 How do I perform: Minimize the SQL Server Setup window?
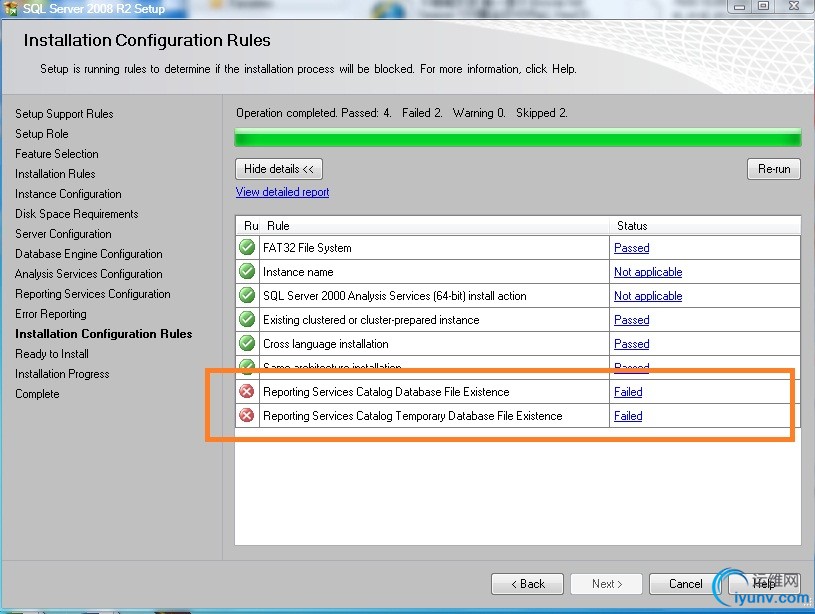pyautogui.click(x=739, y=7)
